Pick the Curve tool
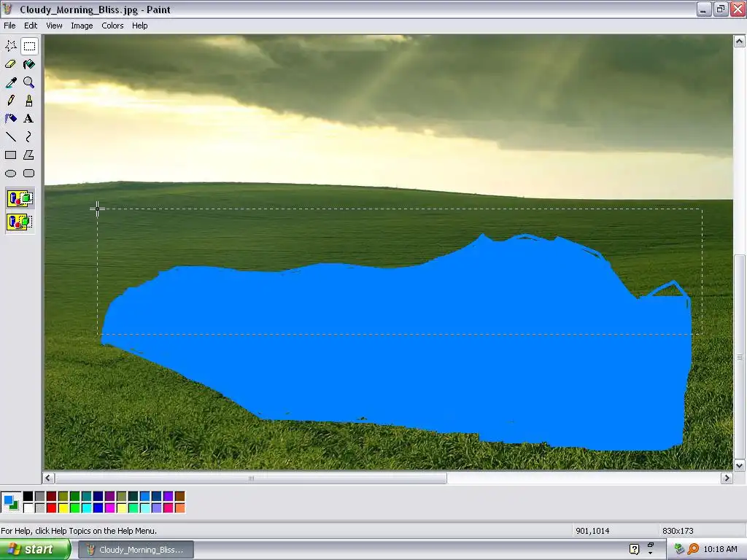747x560 pixels. pyautogui.click(x=29, y=136)
